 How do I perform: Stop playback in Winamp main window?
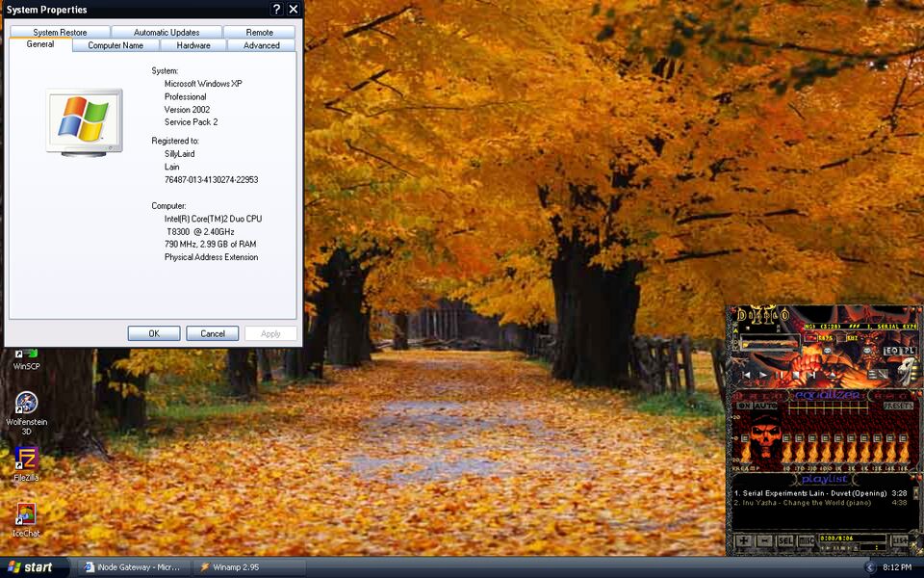(x=796, y=375)
